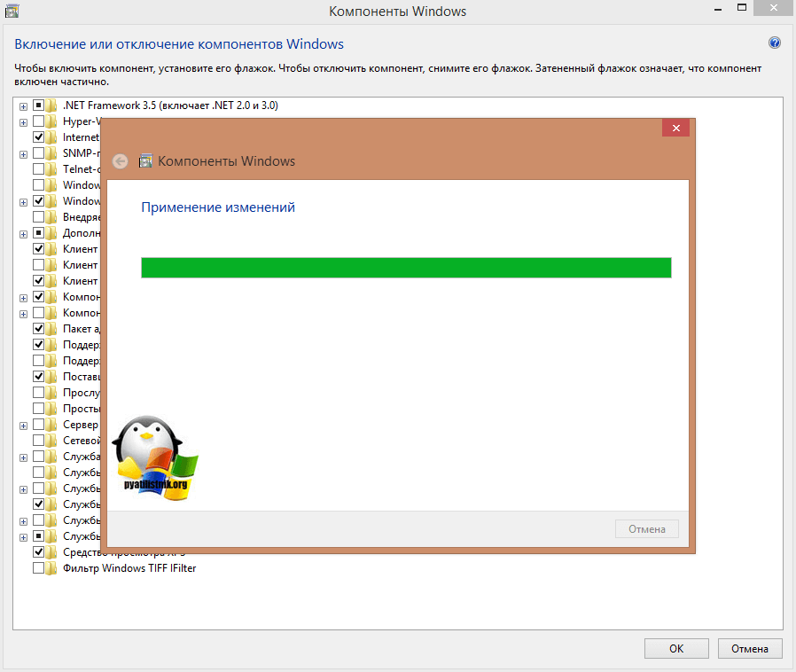Image resolution: width=796 pixels, height=672 pixels.
Task: Click the help question mark icon
Action: click(774, 43)
